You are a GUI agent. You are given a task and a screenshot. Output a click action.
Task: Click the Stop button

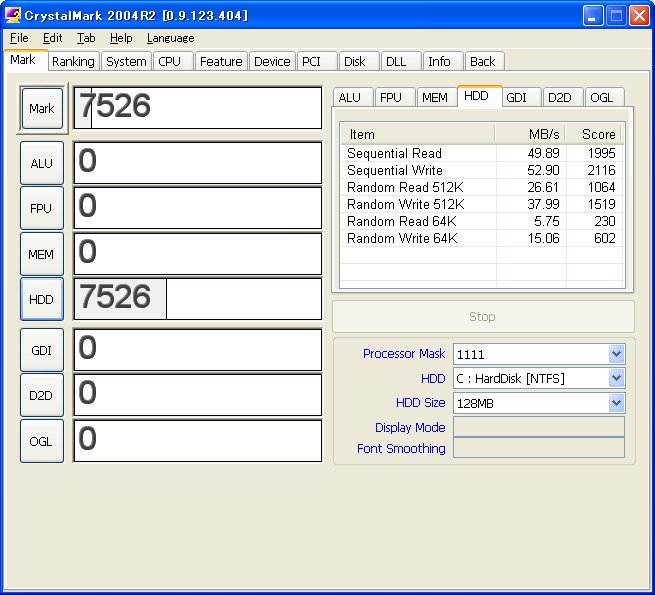(483, 316)
